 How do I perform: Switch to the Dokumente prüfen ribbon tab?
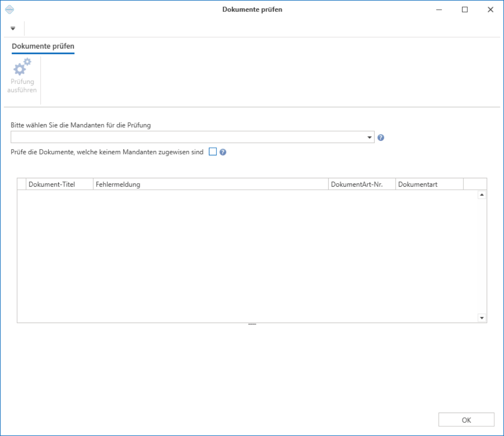click(x=43, y=46)
